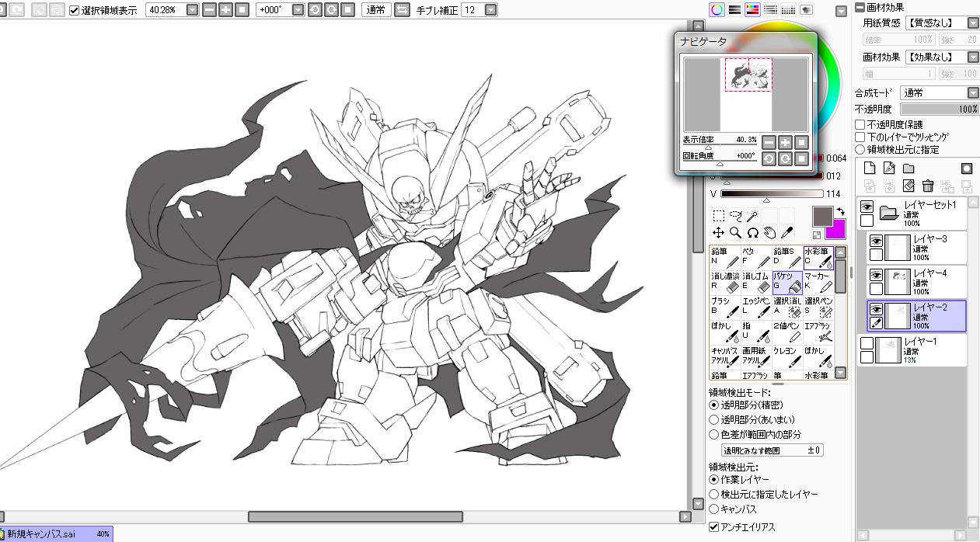Pick the 選択ペン S selection pen
980x542 pixels.
(x=818, y=307)
